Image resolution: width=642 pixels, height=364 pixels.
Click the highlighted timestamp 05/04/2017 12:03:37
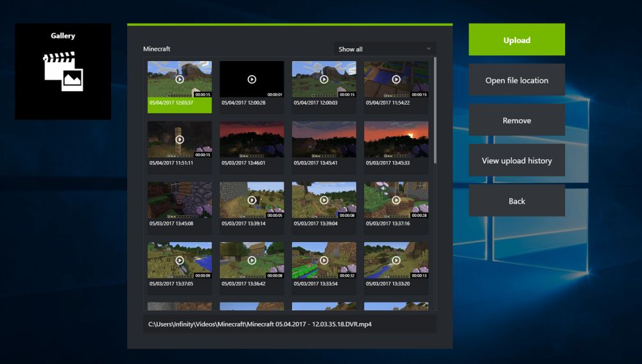click(171, 103)
